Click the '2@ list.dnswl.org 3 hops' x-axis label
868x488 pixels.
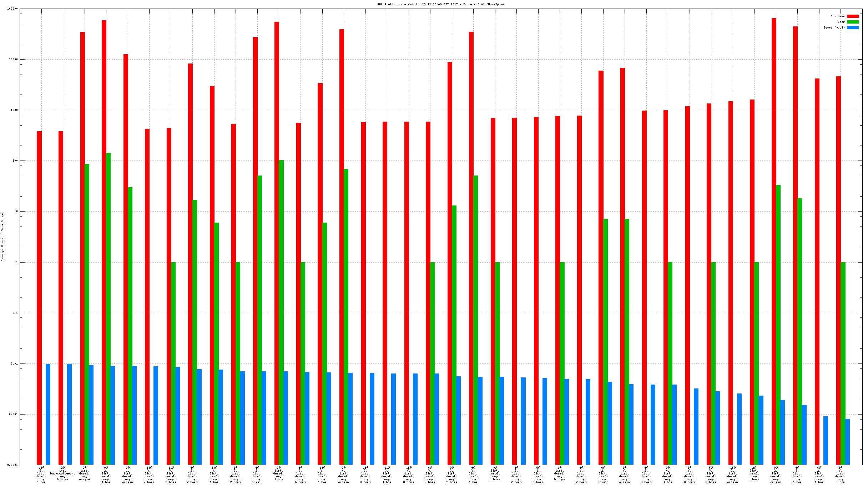tap(754, 473)
